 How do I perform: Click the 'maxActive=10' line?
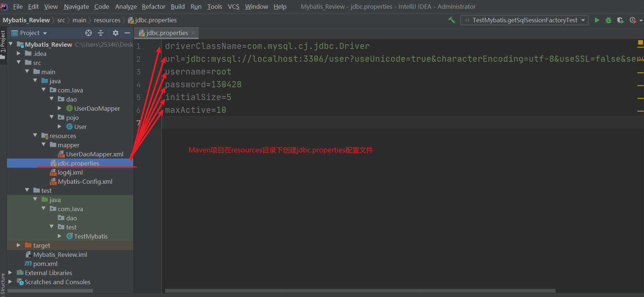click(x=195, y=110)
